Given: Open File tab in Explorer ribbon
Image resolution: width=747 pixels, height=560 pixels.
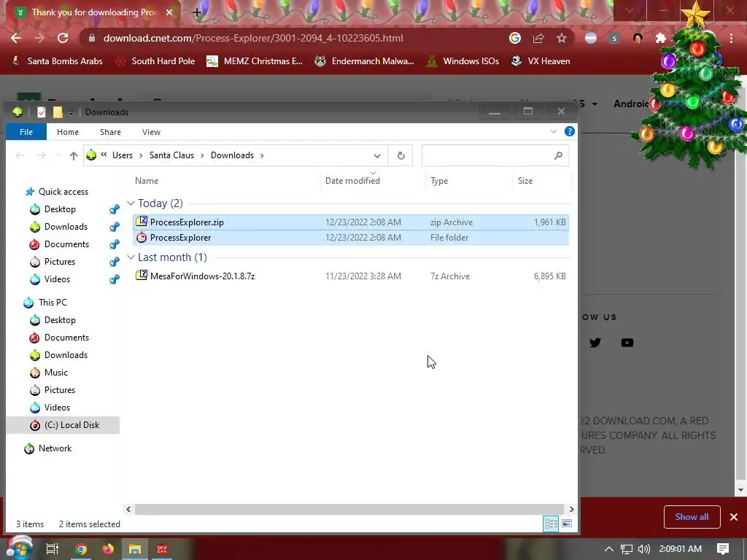Looking at the screenshot, I should (x=26, y=132).
